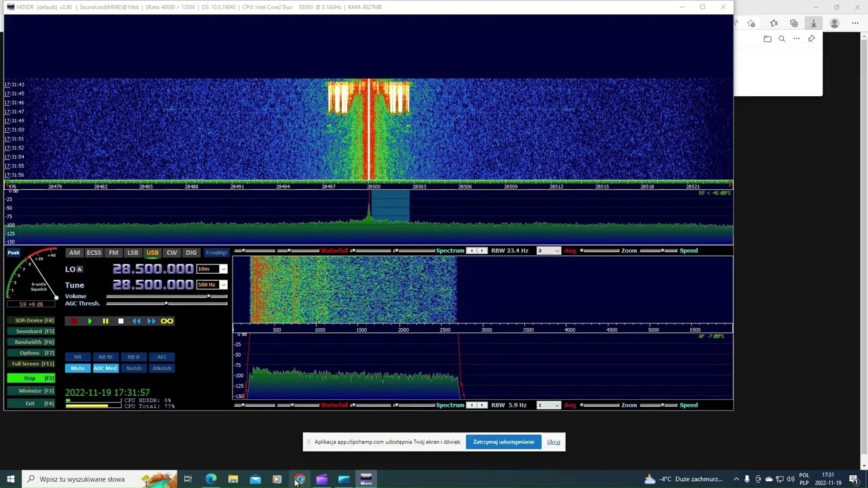Switch the AGC Med mode button
Screen dimensions: 868x488
[x=106, y=368]
